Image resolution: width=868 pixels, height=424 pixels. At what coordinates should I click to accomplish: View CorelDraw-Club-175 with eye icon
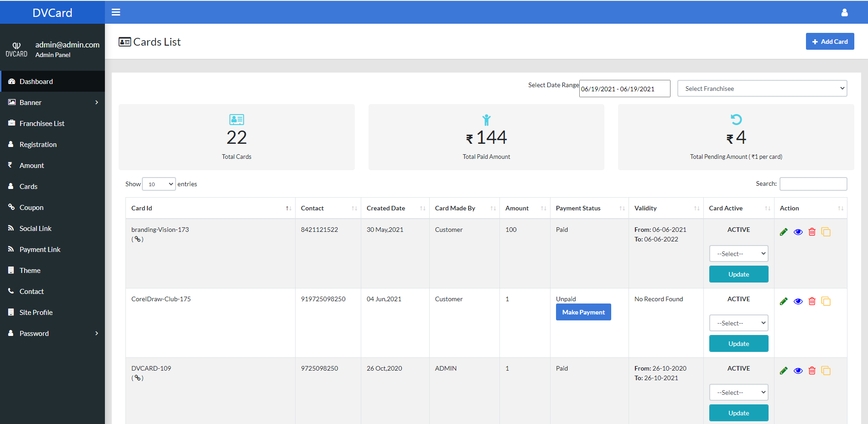click(x=798, y=301)
